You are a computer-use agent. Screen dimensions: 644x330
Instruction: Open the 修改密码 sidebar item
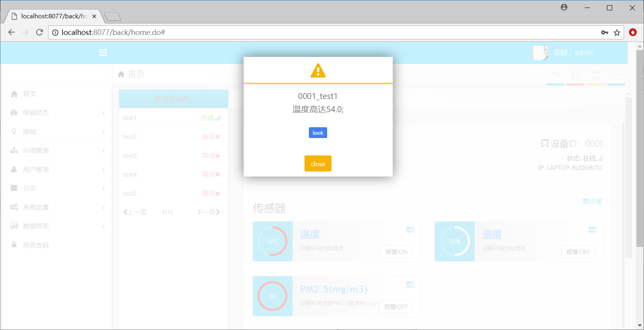pos(56,245)
